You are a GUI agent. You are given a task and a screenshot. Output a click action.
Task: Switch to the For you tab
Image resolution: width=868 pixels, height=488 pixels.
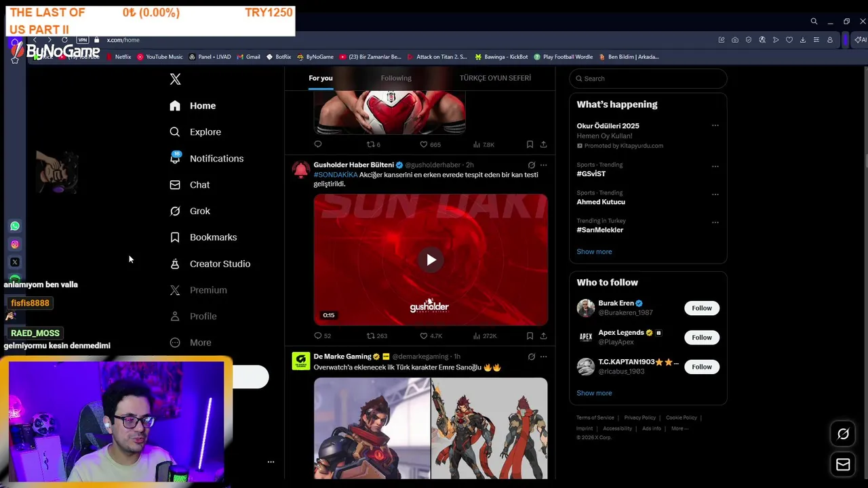321,78
